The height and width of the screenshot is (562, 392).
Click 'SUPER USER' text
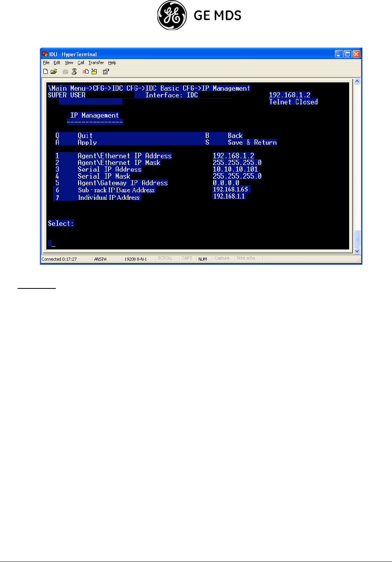tap(67, 95)
